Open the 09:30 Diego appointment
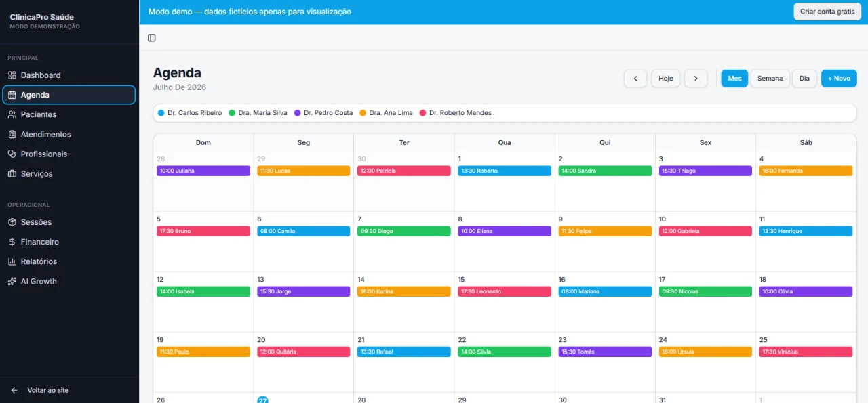This screenshot has width=868, height=403. tap(404, 231)
